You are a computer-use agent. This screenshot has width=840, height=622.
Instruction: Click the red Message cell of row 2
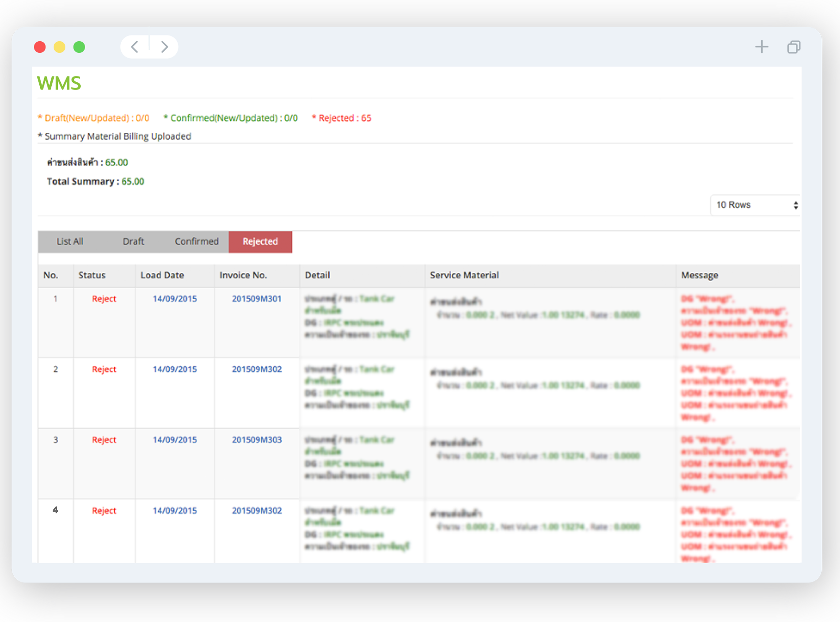[x=738, y=393]
